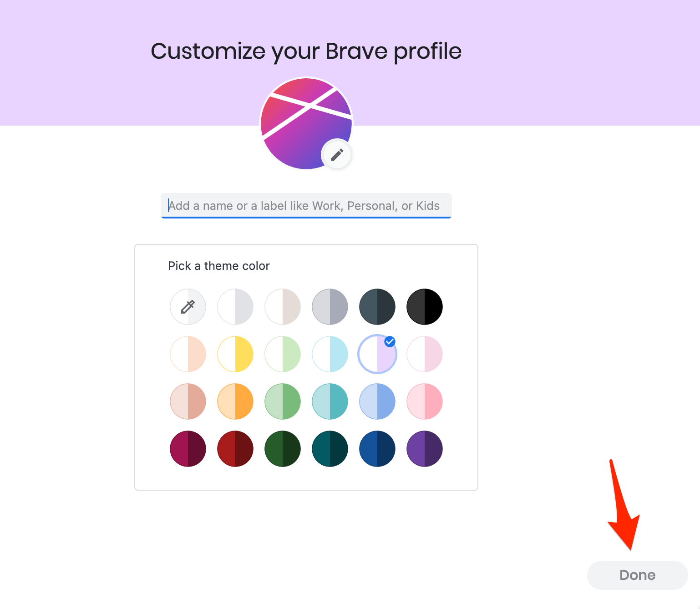Image resolution: width=700 pixels, height=609 pixels.
Task: Open the custom color eyedropper picker
Action: click(188, 307)
